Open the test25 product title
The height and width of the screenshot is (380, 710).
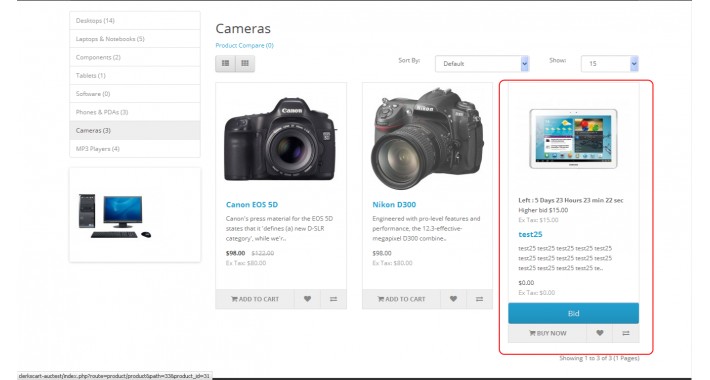(530, 234)
